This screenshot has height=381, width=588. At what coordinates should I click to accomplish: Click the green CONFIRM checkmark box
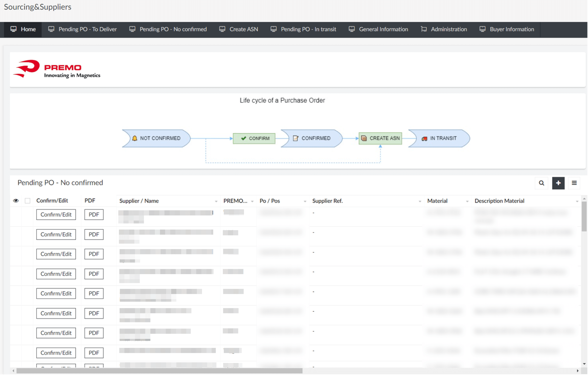[254, 138]
